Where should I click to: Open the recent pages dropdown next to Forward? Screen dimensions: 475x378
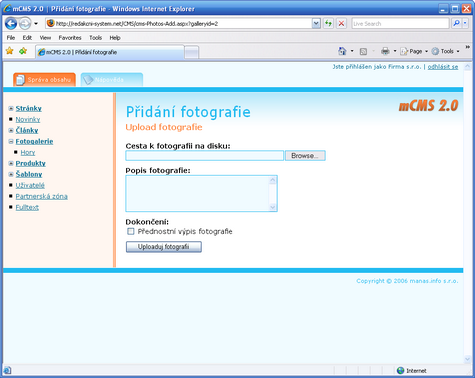pyautogui.click(x=36, y=24)
